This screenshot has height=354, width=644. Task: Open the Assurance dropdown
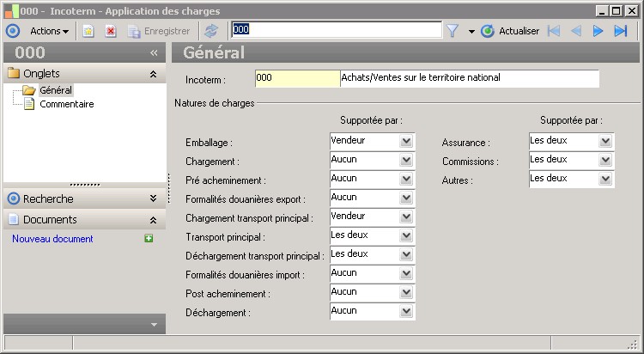click(605, 141)
